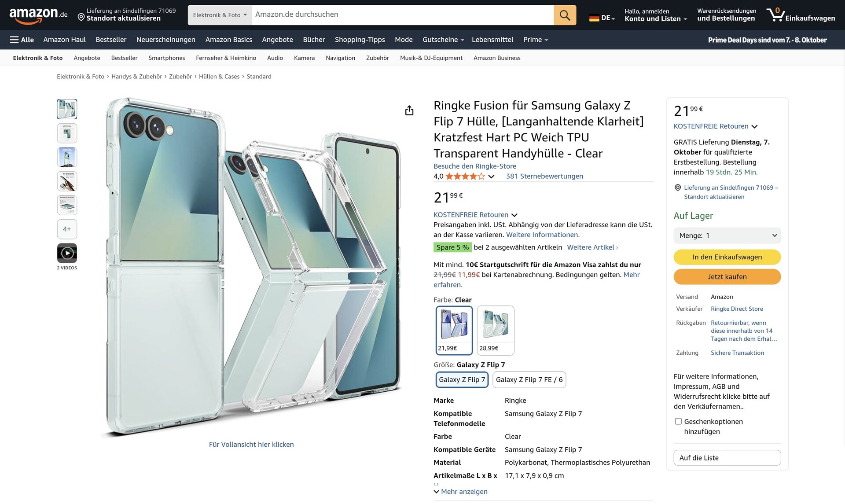Click the orange search magnifier button
Screen dimensions: 845x504
coord(565,15)
